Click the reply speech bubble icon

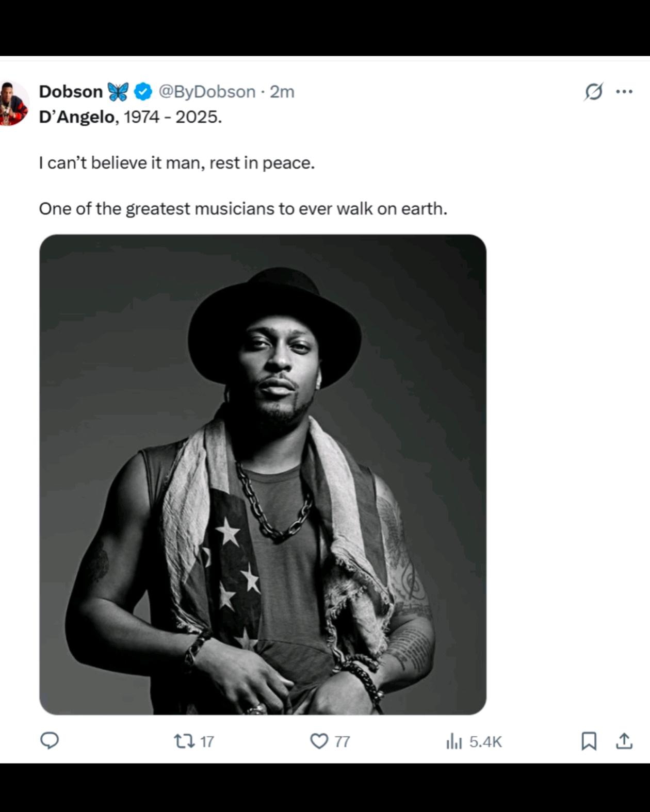[50, 741]
